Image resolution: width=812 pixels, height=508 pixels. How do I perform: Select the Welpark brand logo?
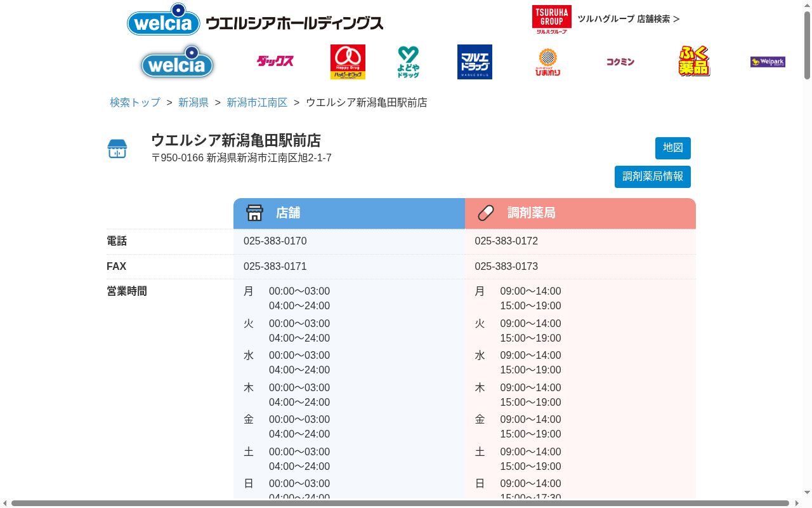tap(768, 62)
